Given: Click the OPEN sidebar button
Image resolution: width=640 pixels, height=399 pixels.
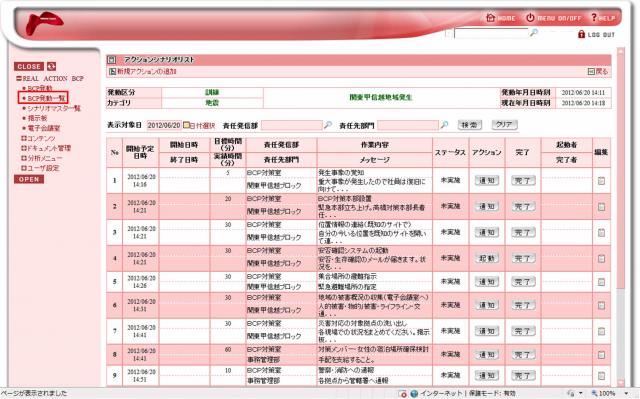Looking at the screenshot, I should point(29,179).
